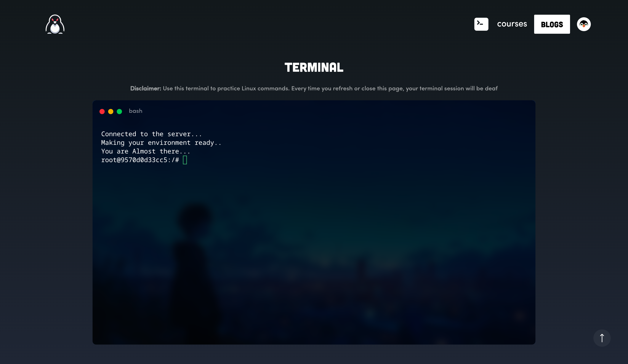Click the 'You are Almost there...' line
Viewport: 628px width, 364px height.
coord(146,152)
